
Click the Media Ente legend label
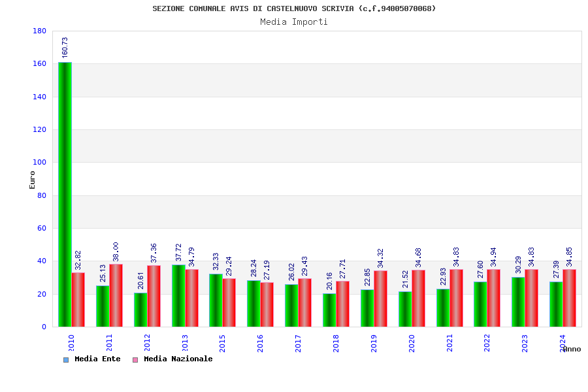97,359
